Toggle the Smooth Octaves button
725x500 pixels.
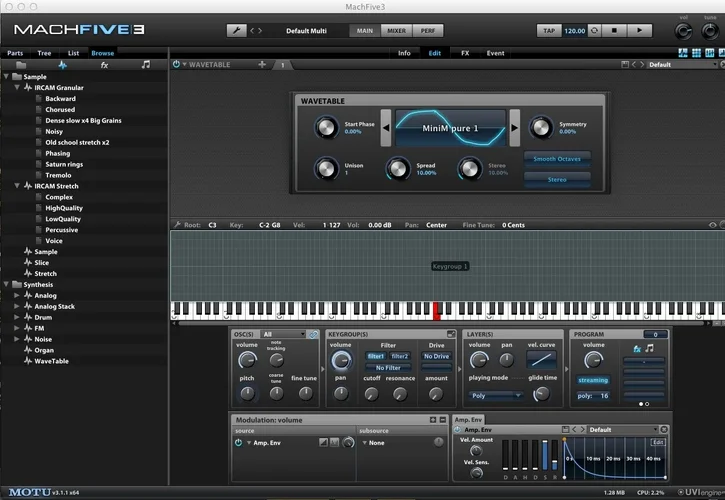coord(557,159)
